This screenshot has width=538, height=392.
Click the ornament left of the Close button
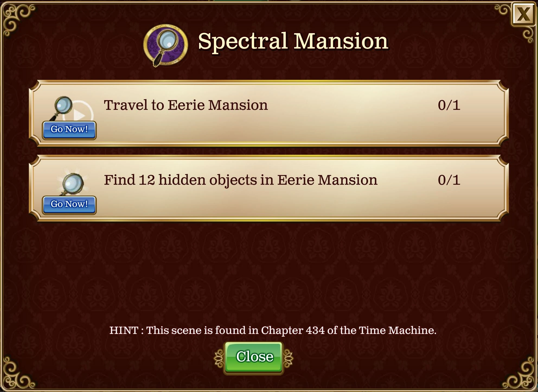(219, 358)
